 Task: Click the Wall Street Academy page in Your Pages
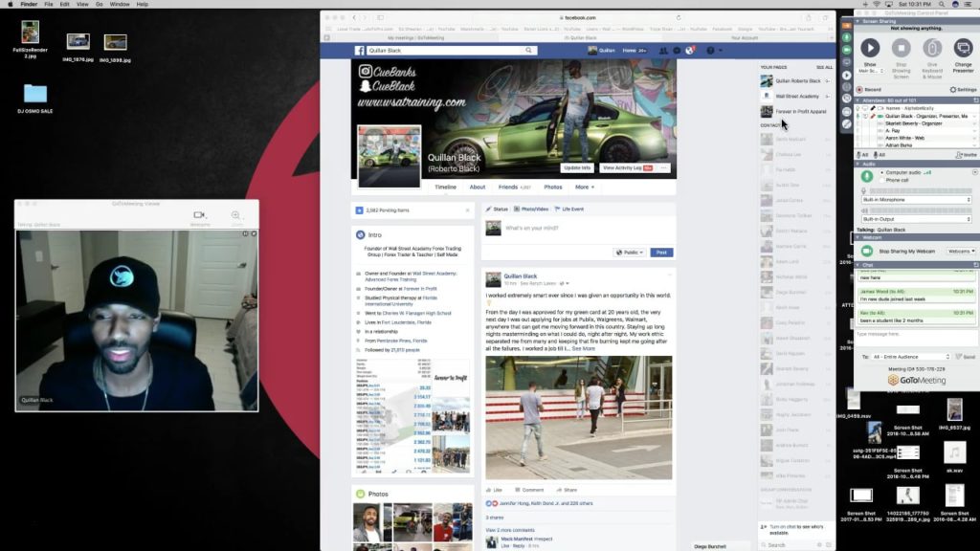point(796,97)
